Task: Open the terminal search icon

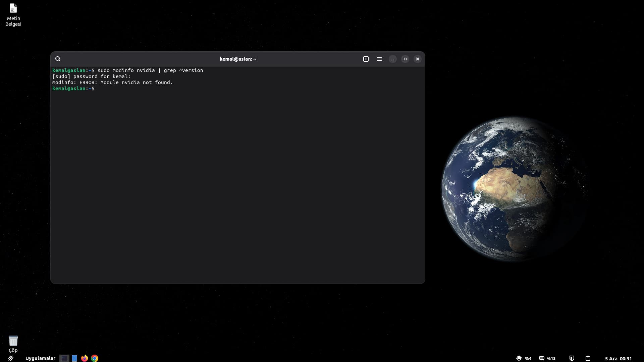Action: tap(58, 59)
